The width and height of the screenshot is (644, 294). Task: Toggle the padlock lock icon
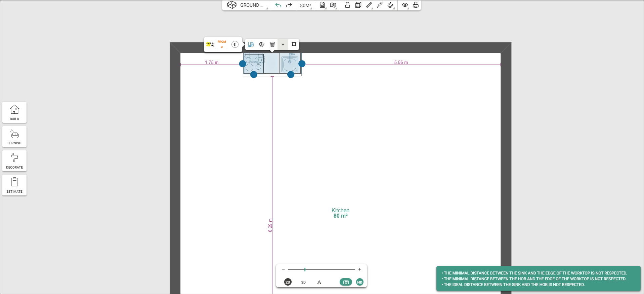(348, 5)
